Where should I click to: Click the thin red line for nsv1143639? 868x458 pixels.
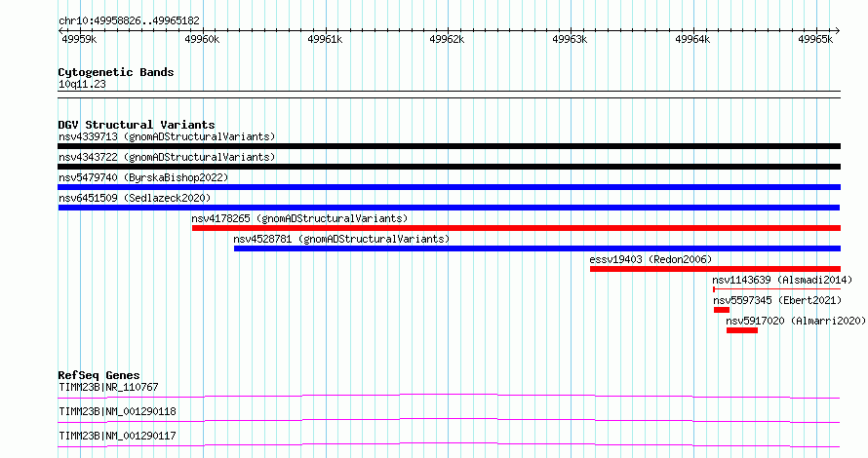tap(777, 289)
